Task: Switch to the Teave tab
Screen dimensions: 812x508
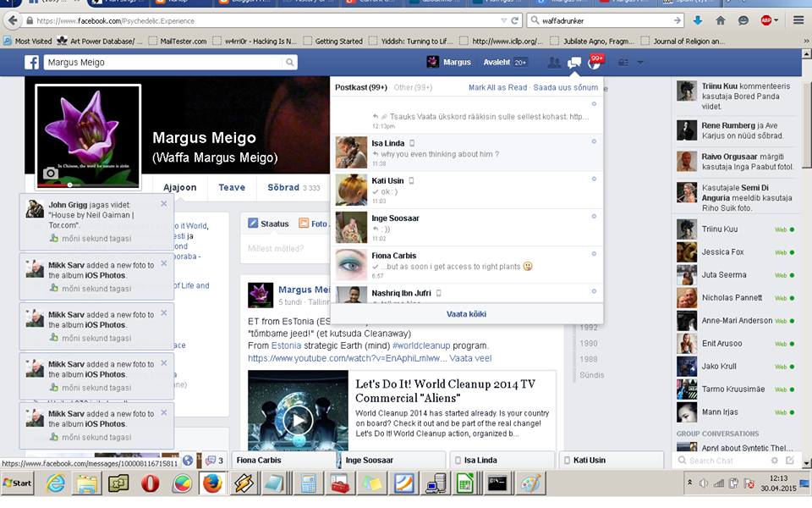Action: click(232, 188)
